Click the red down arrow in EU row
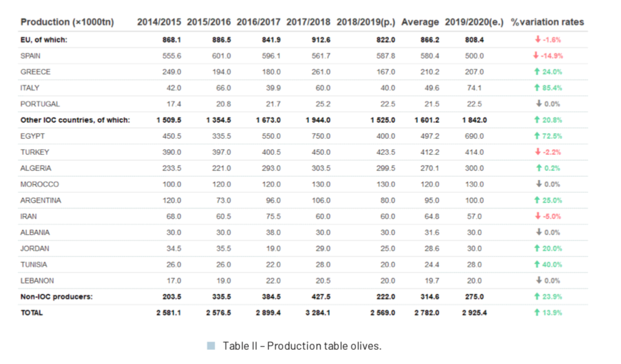 (537, 40)
